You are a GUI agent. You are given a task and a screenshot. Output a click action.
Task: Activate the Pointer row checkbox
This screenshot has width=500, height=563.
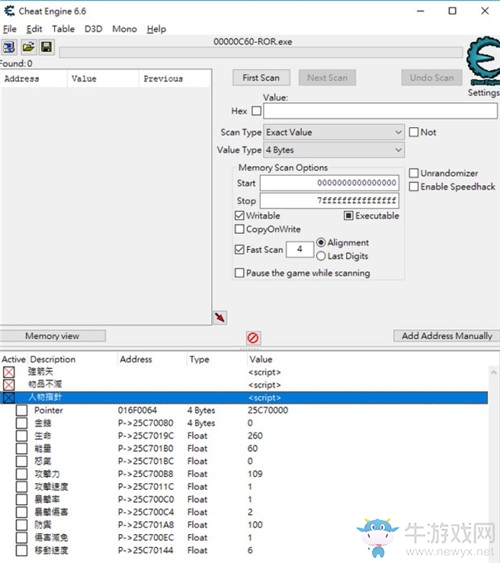pos(22,410)
